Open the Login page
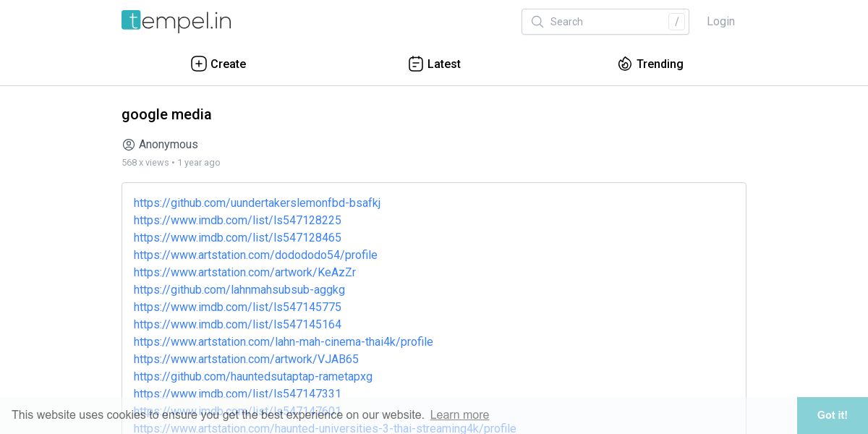The height and width of the screenshot is (434, 868). (x=720, y=22)
